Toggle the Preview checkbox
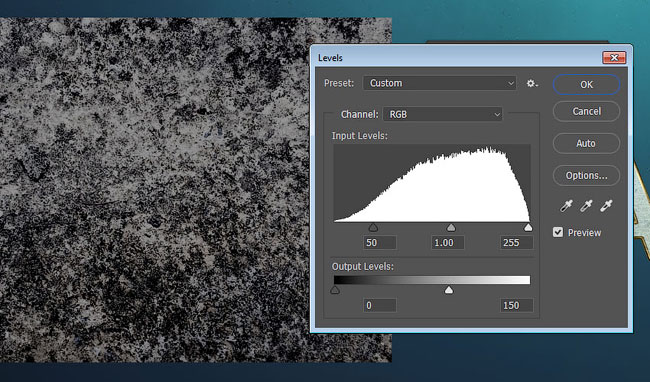The height and width of the screenshot is (382, 650). [x=558, y=232]
